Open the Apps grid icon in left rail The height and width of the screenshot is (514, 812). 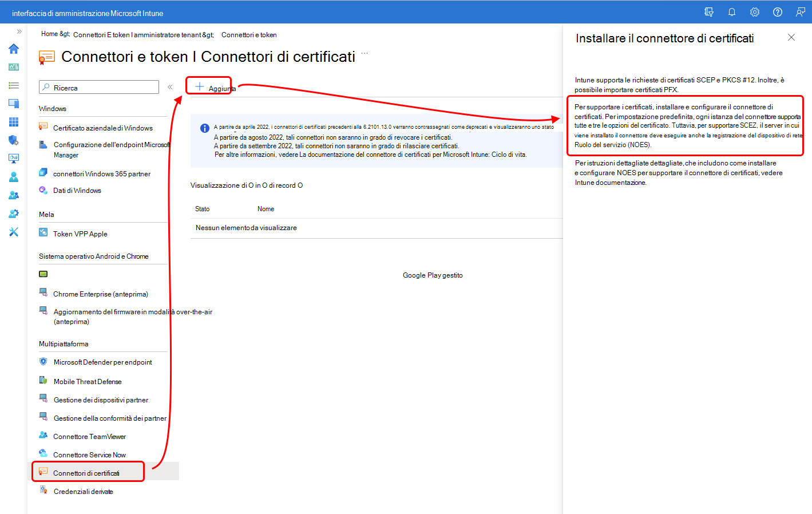[14, 122]
